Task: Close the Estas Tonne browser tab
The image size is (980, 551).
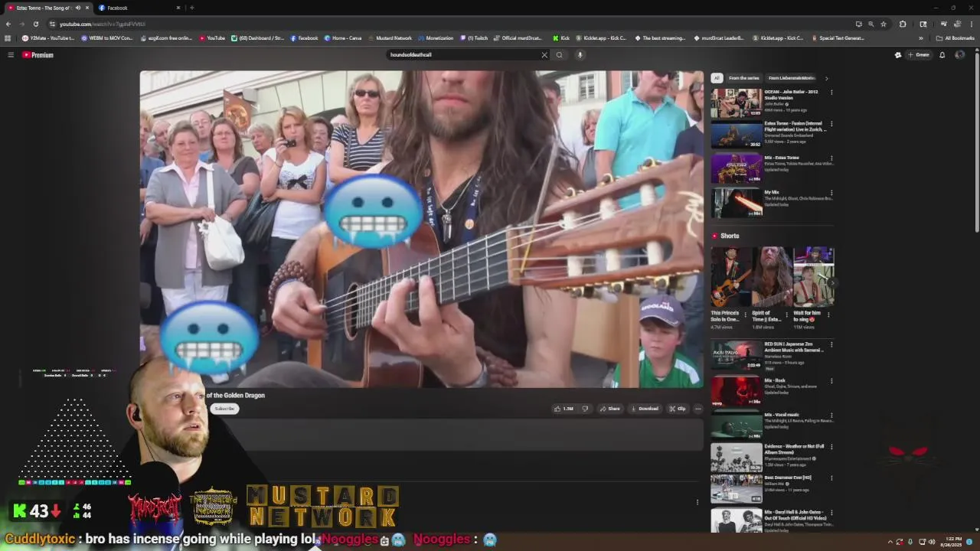Action: 87,8
